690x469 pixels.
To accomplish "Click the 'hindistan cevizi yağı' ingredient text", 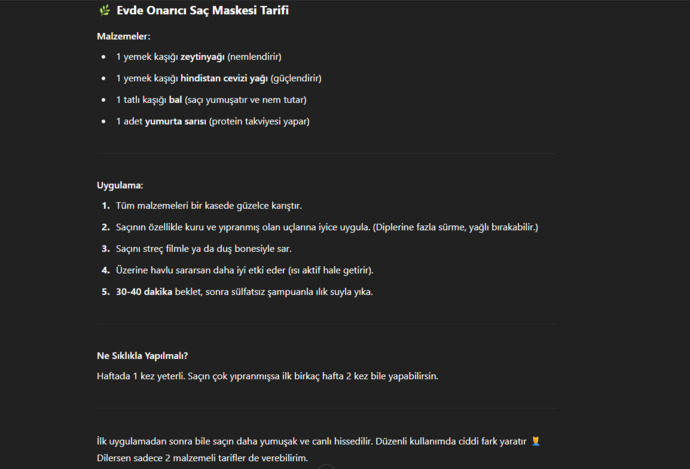I will (x=224, y=78).
